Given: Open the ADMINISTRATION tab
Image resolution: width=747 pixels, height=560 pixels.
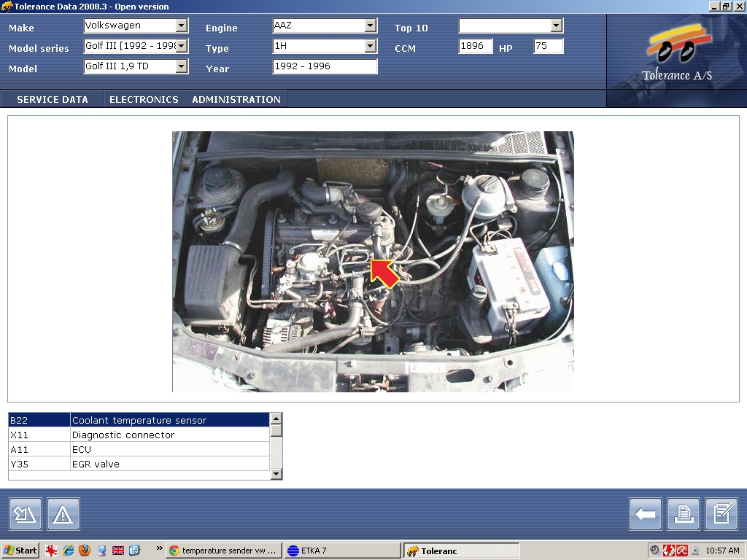Looking at the screenshot, I should coord(236,99).
